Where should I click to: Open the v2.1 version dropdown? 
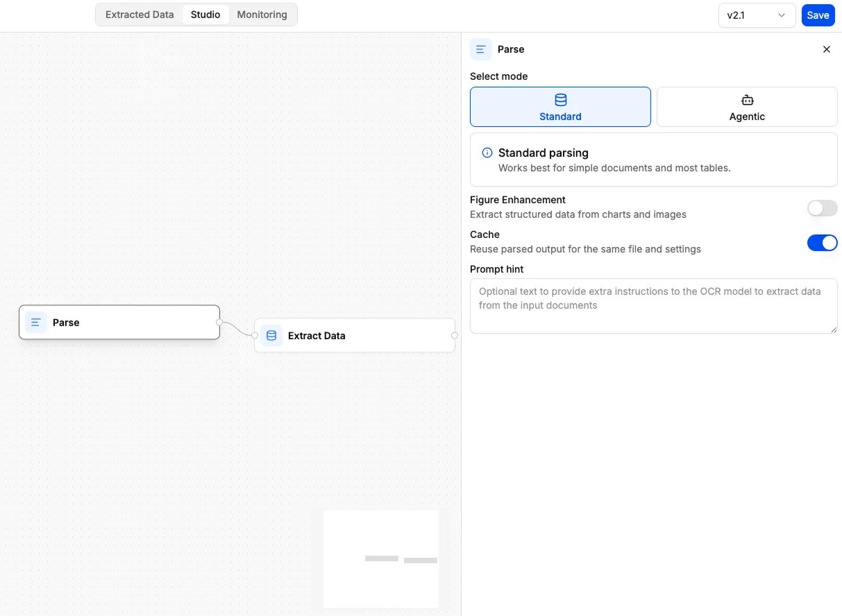point(757,15)
